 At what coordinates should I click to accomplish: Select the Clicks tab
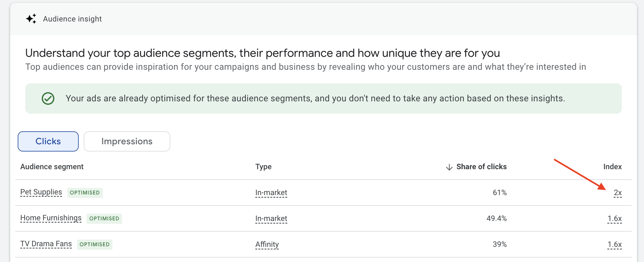point(48,141)
